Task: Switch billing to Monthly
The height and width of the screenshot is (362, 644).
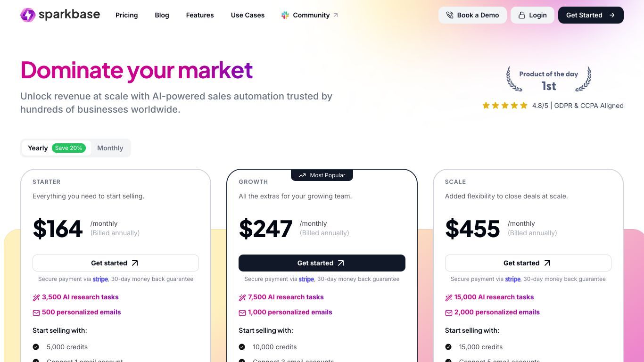Action: coord(110,148)
